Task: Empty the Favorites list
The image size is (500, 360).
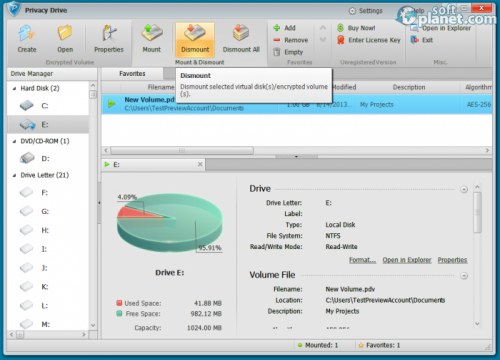Action: (x=288, y=52)
